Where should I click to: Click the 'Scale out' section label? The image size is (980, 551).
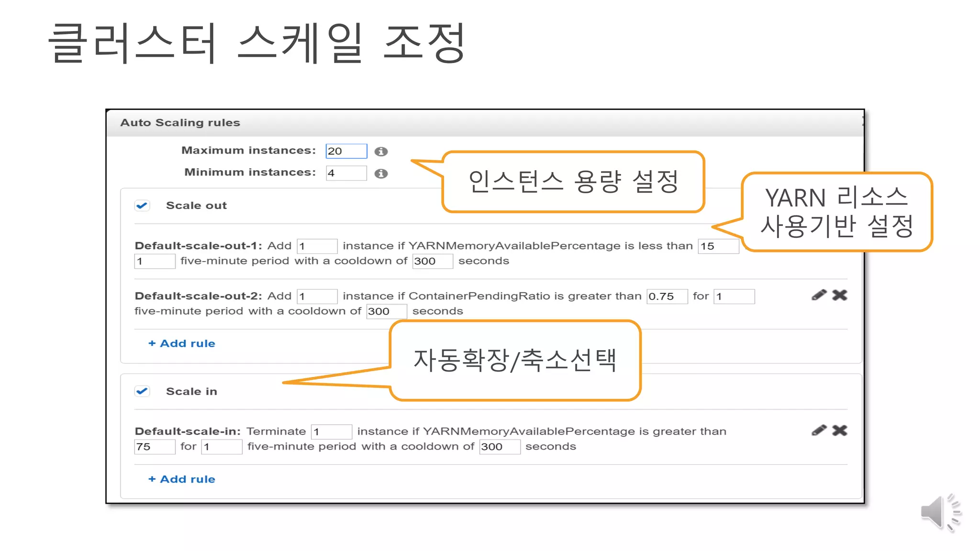pyautogui.click(x=196, y=206)
